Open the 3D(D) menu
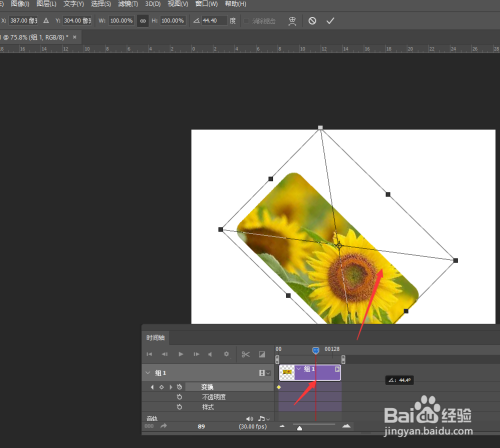This screenshot has height=448, width=500. pyautogui.click(x=153, y=4)
